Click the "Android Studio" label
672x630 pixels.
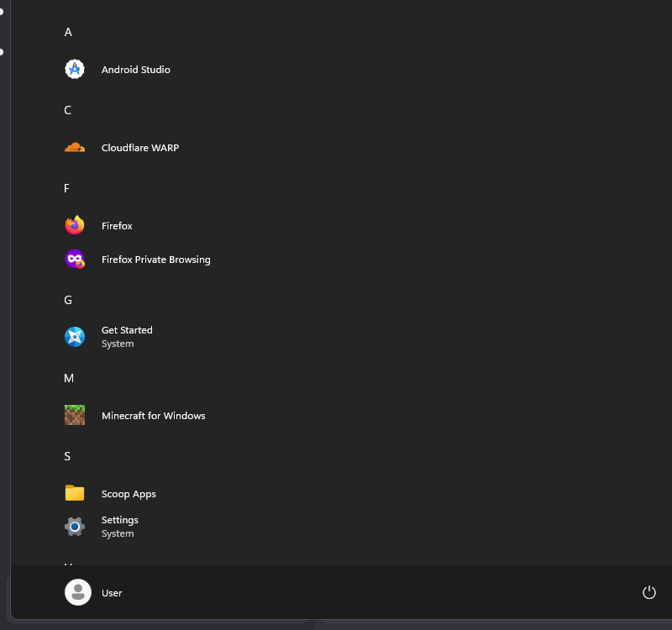[136, 70]
